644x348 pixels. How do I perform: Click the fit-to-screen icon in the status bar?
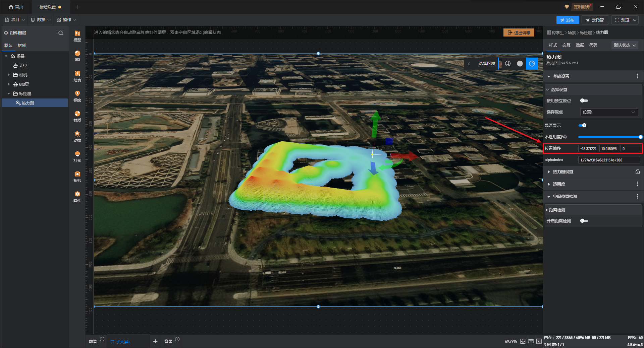pos(523,341)
